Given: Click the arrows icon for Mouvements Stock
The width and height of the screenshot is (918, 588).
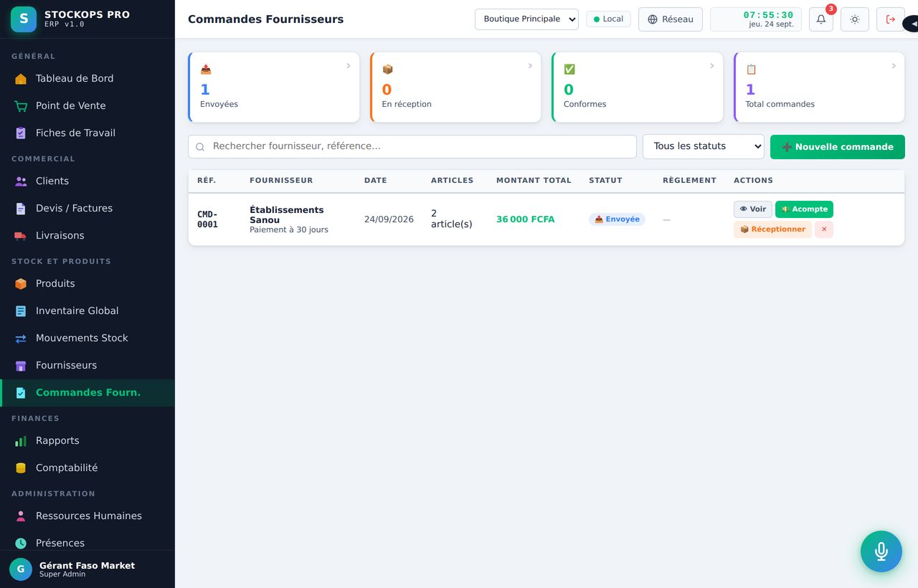Looking at the screenshot, I should point(21,338).
